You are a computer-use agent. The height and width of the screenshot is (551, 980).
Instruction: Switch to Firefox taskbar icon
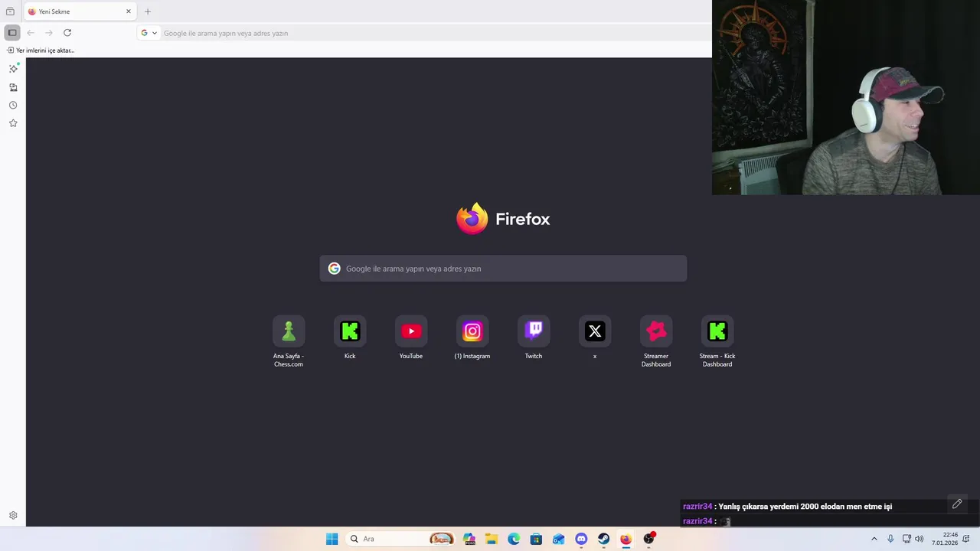tap(626, 539)
